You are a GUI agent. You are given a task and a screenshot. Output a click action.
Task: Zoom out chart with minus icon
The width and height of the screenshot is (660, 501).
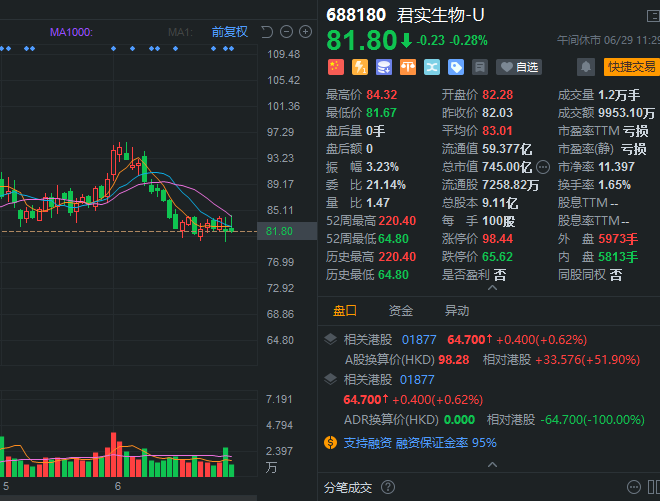pyautogui.click(x=287, y=32)
